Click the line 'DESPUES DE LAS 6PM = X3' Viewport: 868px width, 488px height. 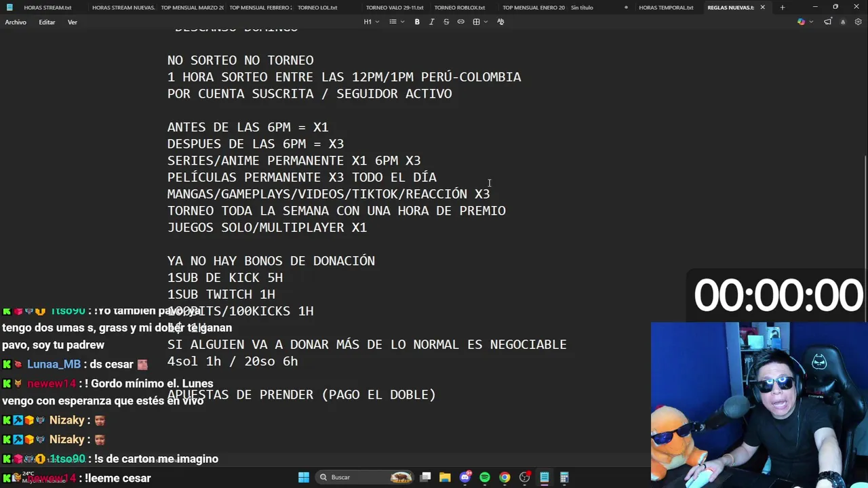pyautogui.click(x=256, y=144)
